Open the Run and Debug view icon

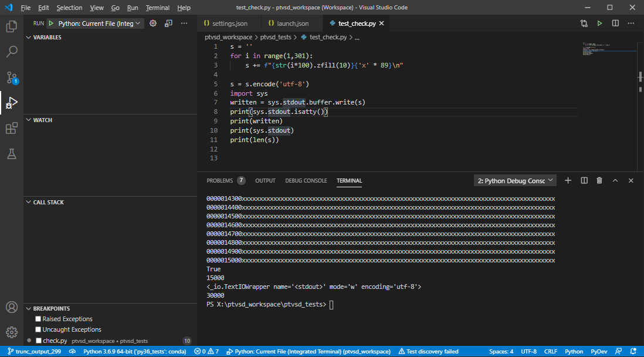coord(12,102)
